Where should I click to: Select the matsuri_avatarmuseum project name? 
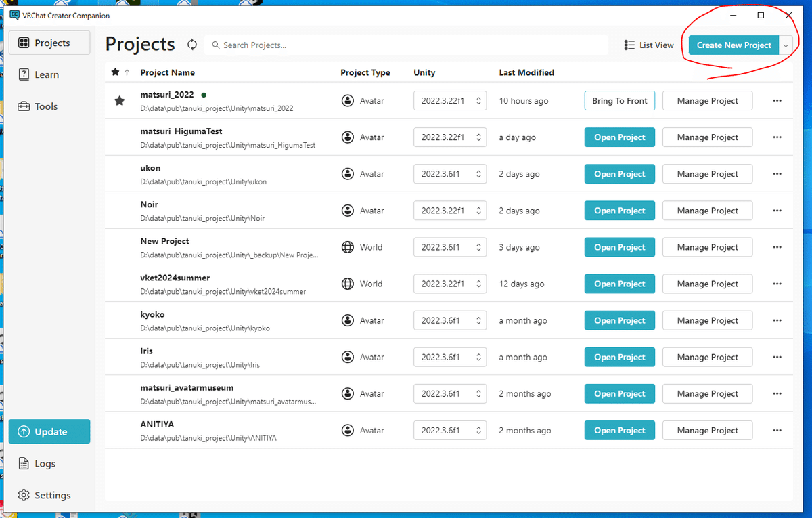(187, 387)
